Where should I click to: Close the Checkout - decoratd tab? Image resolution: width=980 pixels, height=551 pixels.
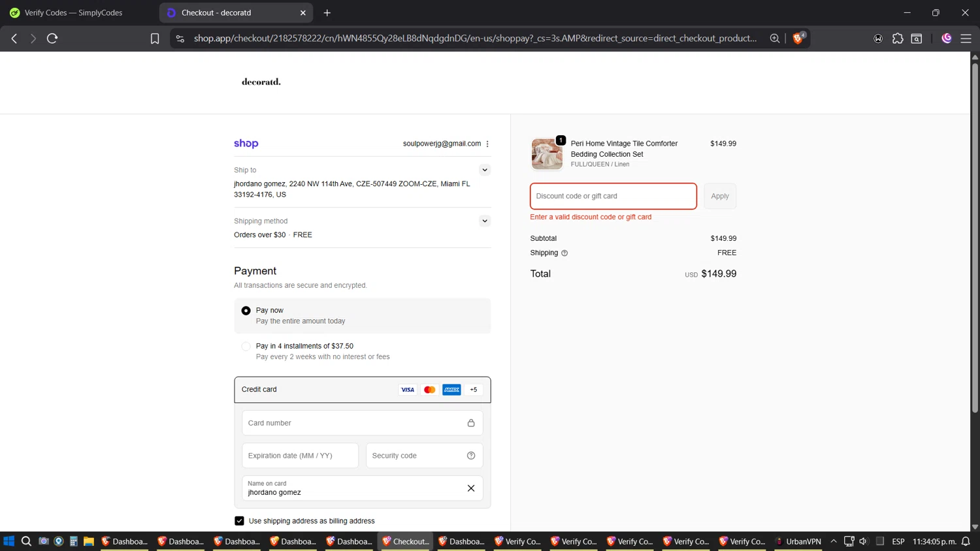point(303,12)
